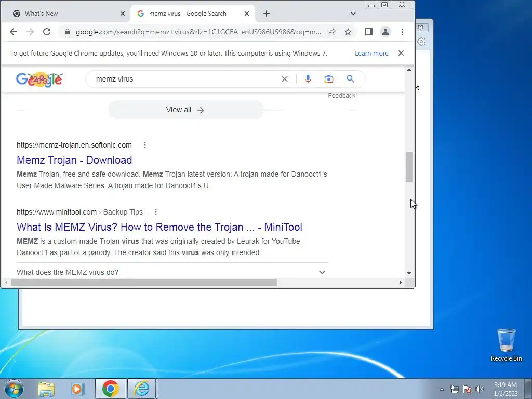532x399 pixels.
Task: Click the Feedback link
Action: pyautogui.click(x=342, y=96)
